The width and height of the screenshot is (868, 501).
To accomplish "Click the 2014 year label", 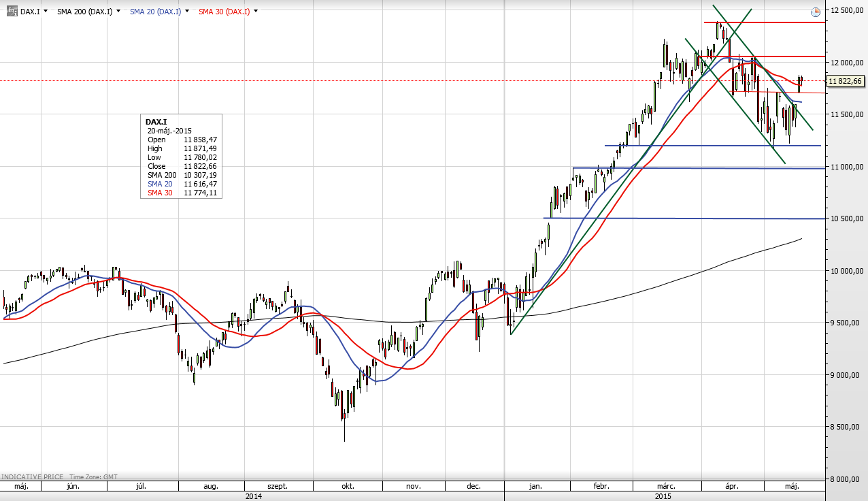I will pos(253,496).
